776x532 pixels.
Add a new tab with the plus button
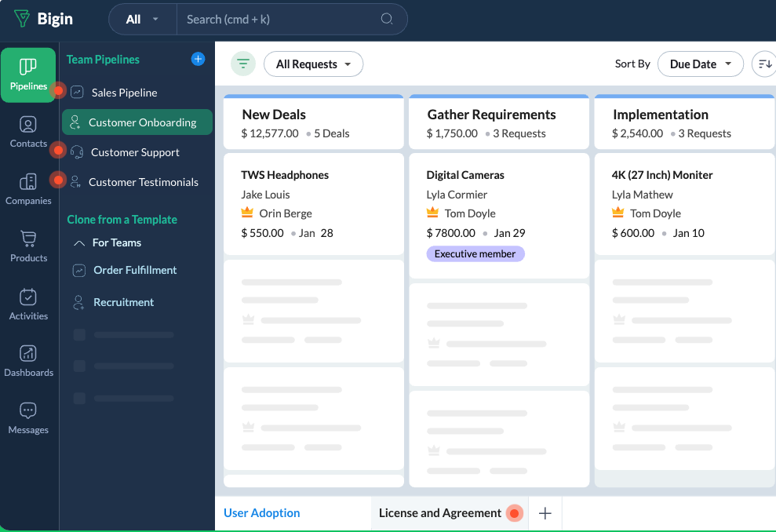coord(545,513)
